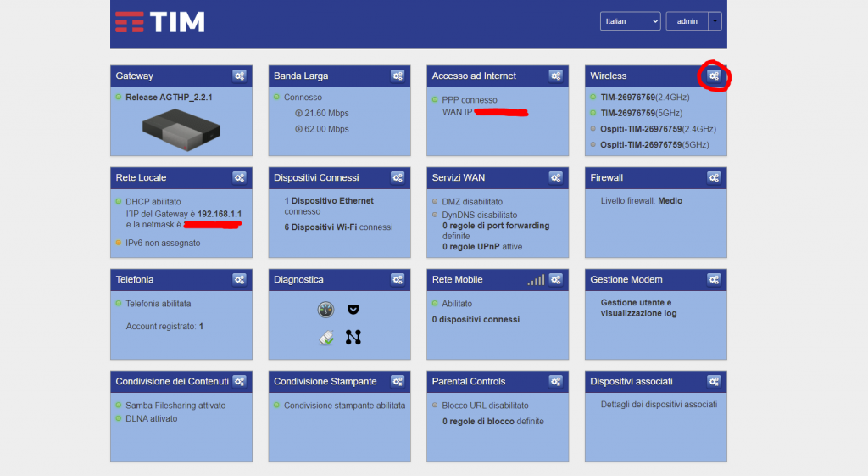The image size is (868, 476).
Task: Click the admin account button
Action: pos(687,21)
